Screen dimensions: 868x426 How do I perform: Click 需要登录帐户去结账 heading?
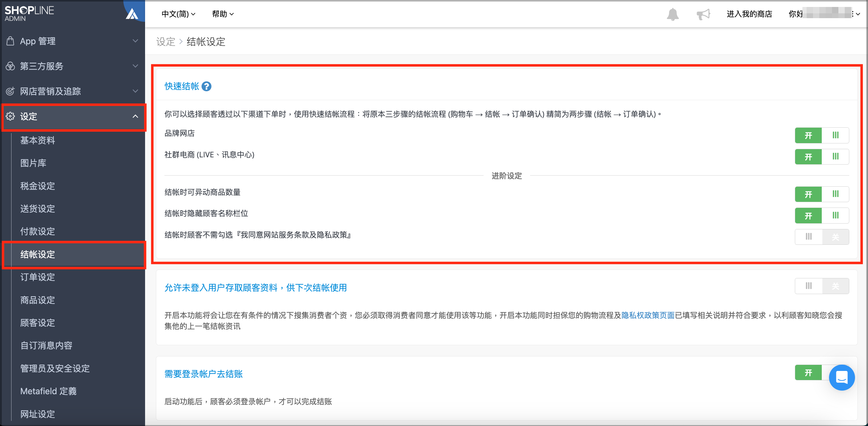(203, 374)
